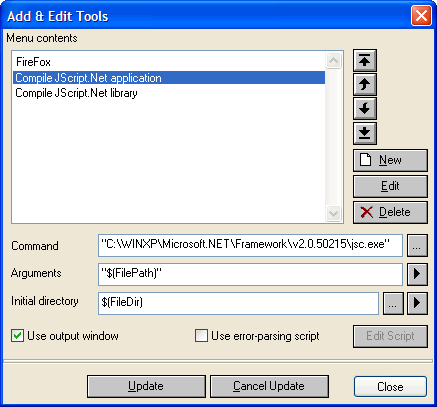Viewport: 437px width, 407px height.
Task: Click the Edit tool button
Action: pyautogui.click(x=390, y=186)
